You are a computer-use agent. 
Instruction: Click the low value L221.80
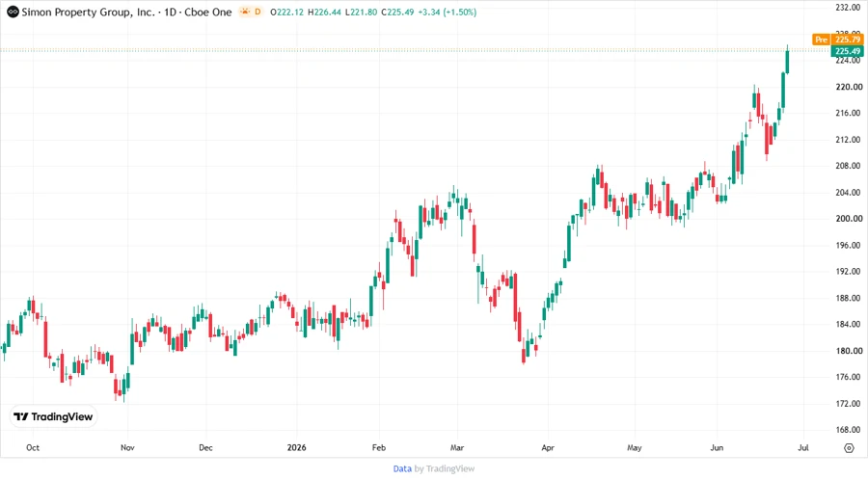361,12
